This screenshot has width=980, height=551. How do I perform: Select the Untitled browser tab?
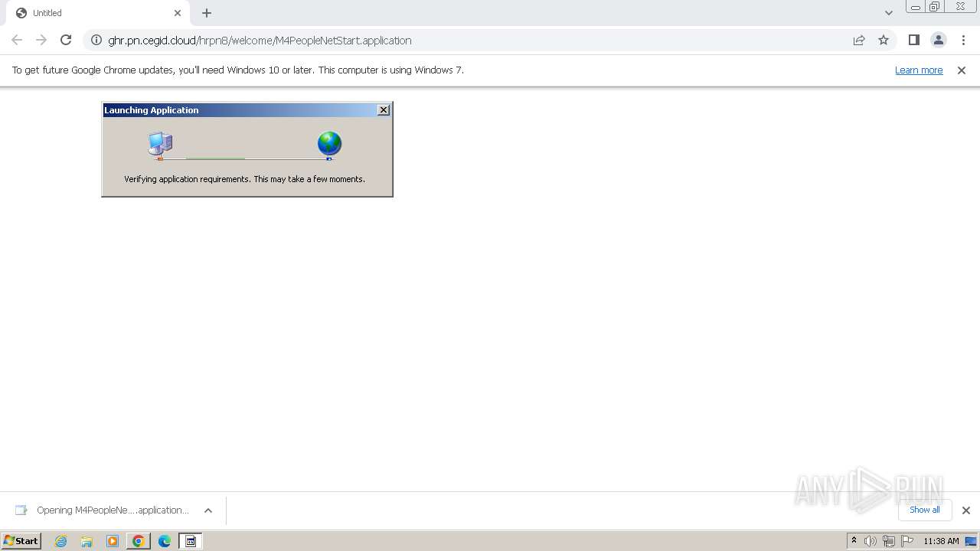click(x=98, y=13)
